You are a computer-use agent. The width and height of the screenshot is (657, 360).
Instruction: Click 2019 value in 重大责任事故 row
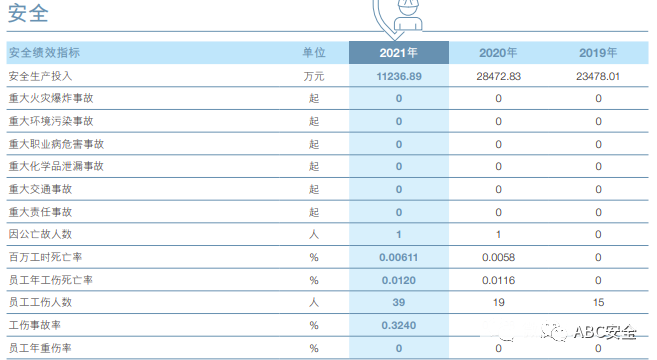pos(598,212)
